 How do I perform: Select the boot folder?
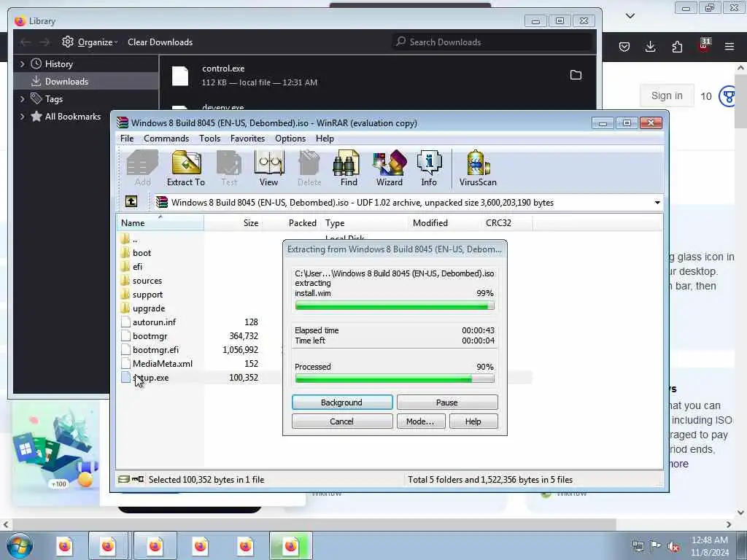142,253
